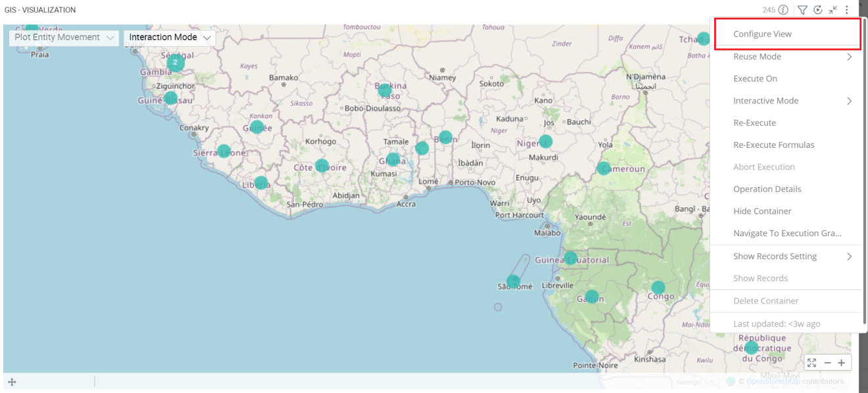The image size is (868, 393).
Task: Click the map marker on São Tomé
Action: coord(514,281)
